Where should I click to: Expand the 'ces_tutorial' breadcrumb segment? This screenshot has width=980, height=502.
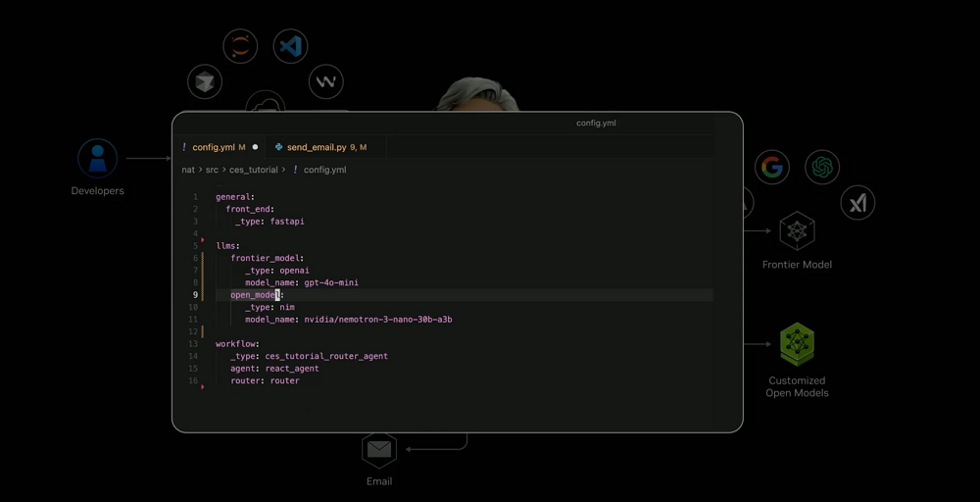click(x=253, y=170)
